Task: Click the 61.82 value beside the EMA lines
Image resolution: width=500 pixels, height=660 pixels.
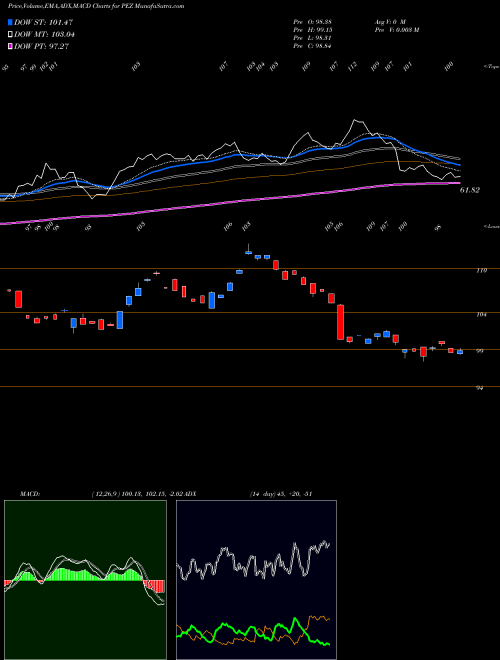Action: pyautogui.click(x=470, y=190)
